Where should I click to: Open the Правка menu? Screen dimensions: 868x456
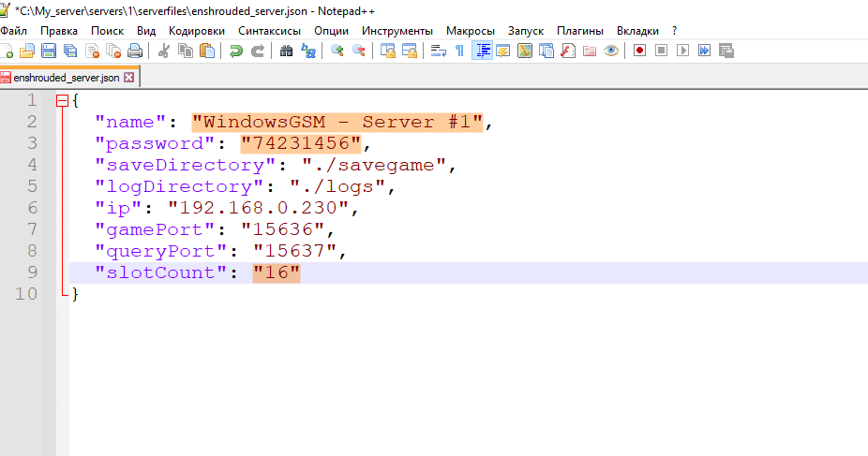coord(59,31)
